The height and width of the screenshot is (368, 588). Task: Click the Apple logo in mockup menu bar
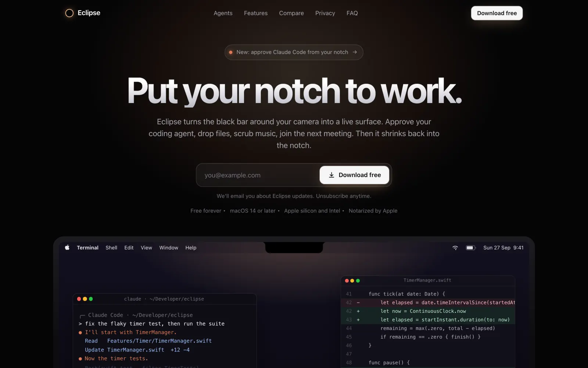click(x=67, y=248)
